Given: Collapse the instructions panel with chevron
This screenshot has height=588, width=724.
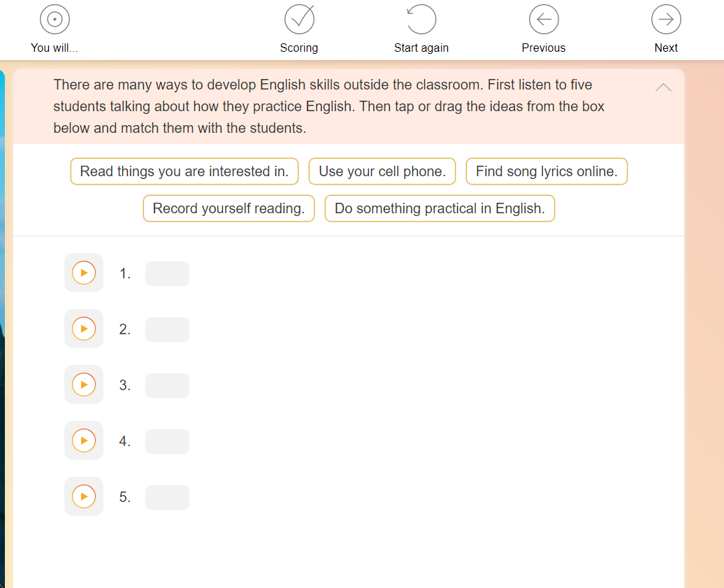Looking at the screenshot, I should (x=663, y=87).
